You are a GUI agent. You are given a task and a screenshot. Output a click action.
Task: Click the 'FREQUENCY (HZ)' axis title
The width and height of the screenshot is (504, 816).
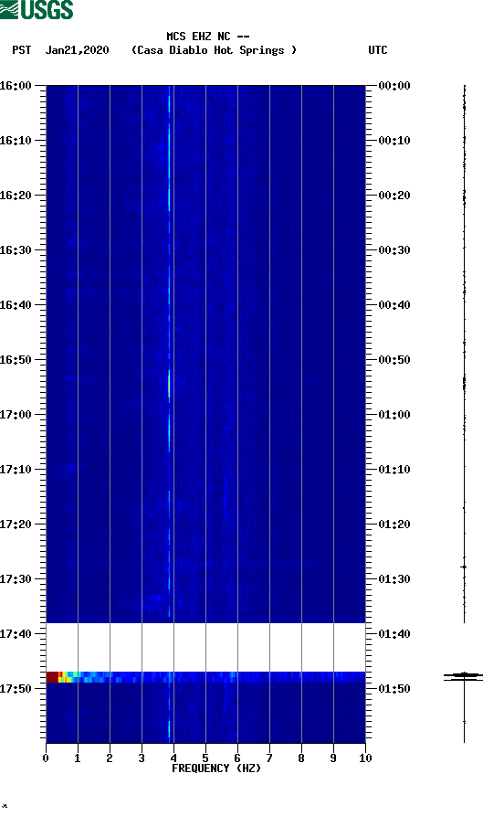(x=216, y=768)
